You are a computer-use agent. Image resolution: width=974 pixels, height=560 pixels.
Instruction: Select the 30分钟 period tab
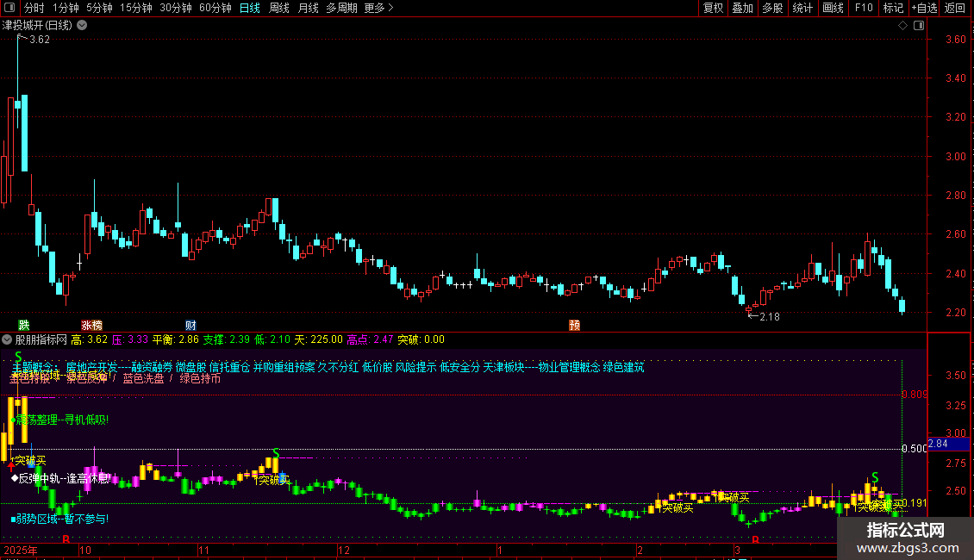[176, 9]
